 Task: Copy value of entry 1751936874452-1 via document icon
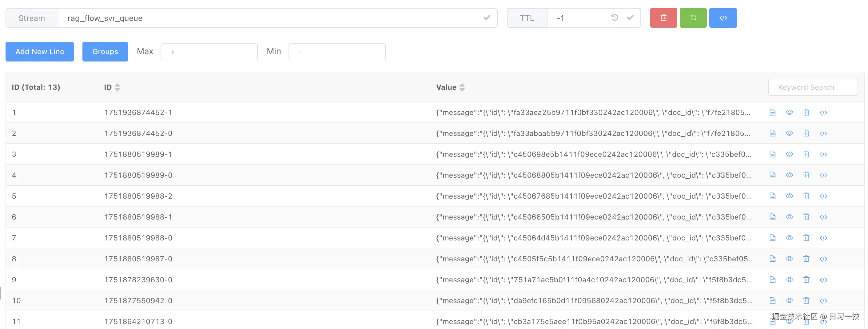point(773,113)
